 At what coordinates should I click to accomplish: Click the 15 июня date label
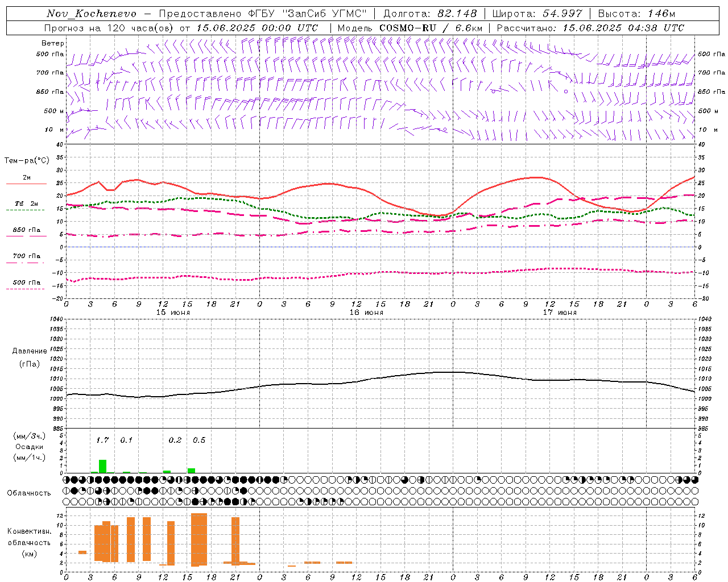[173, 313]
